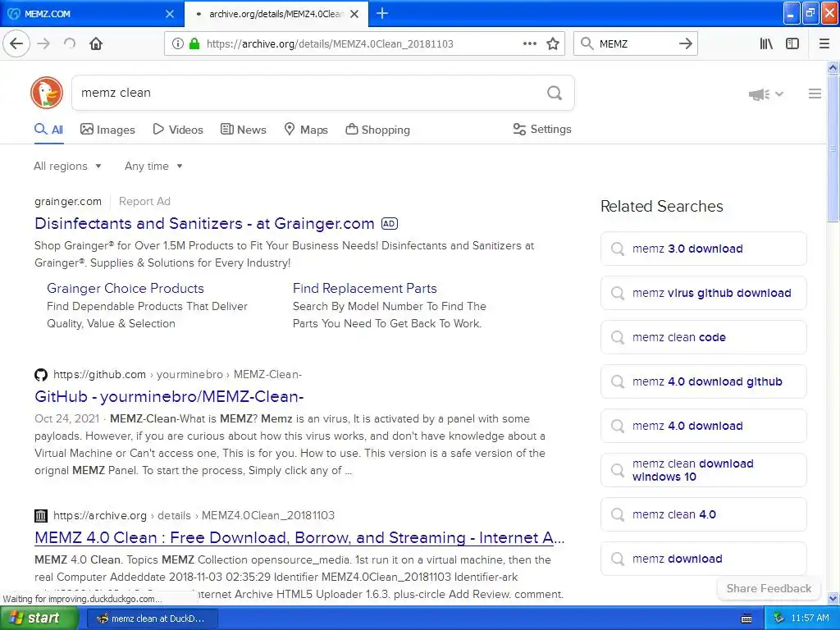Click the GitHub favicon in the results
The height and width of the screenshot is (630, 840).
41,374
